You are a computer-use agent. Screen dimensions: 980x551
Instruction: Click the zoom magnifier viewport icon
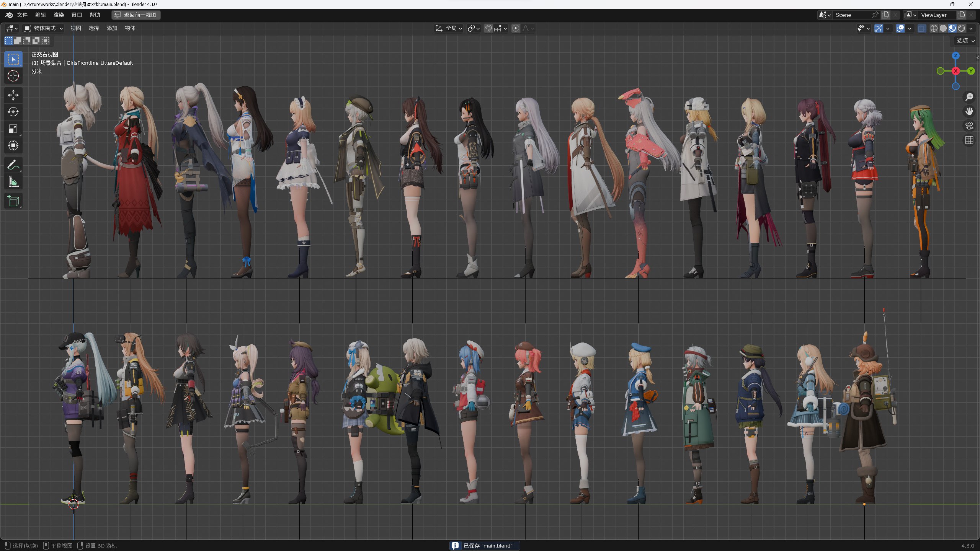[x=969, y=97]
